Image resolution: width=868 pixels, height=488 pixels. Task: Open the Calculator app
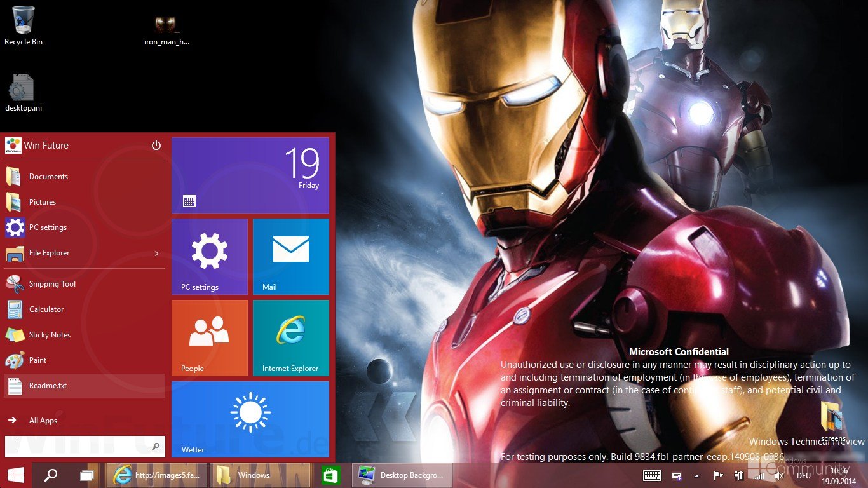pos(85,309)
